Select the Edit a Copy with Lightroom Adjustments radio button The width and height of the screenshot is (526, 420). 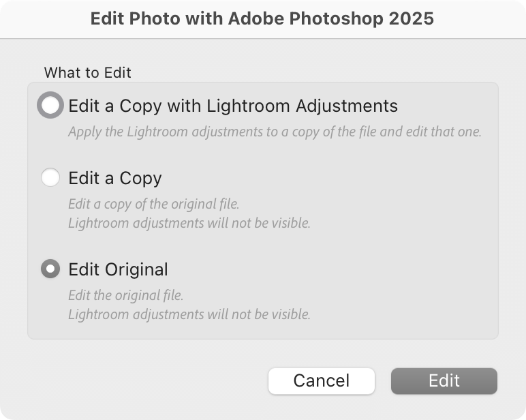point(50,105)
